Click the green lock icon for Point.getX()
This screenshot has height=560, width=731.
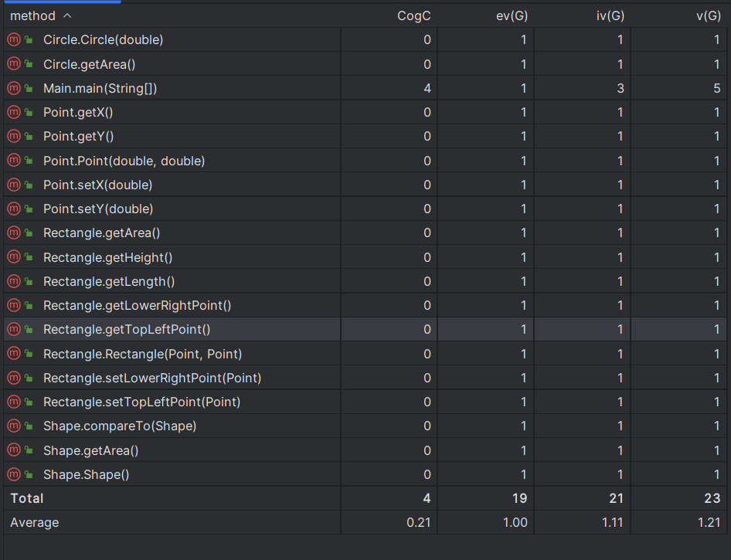29,113
